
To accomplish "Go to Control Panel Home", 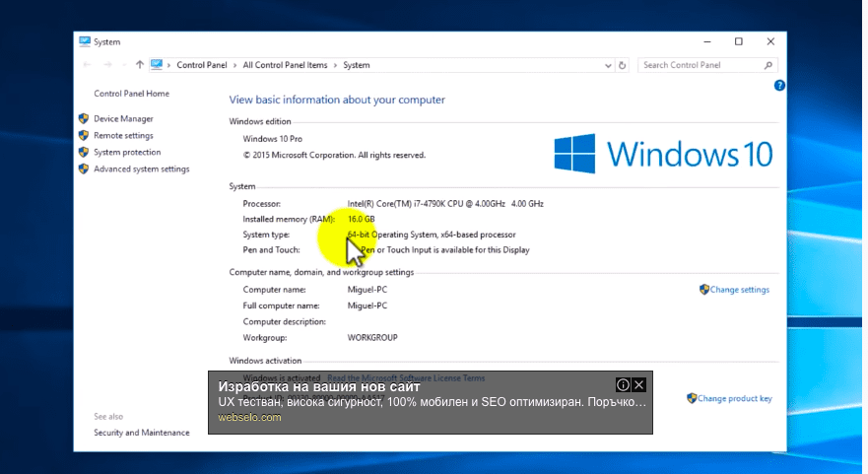I will [x=131, y=94].
